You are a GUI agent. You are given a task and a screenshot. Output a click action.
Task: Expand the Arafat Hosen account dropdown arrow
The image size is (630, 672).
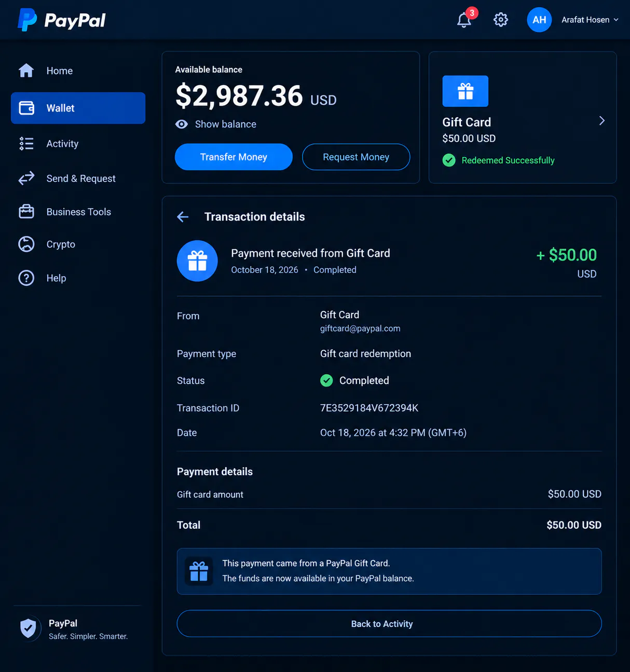point(616,20)
